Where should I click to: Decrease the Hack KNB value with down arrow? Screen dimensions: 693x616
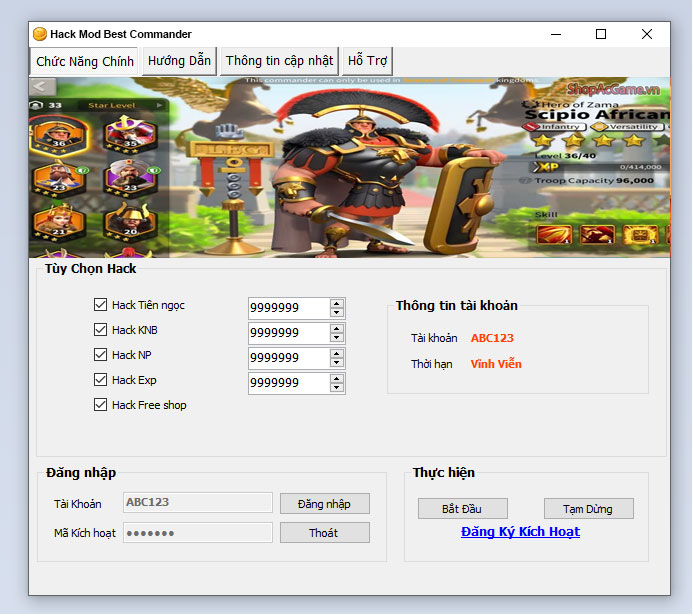click(x=337, y=338)
